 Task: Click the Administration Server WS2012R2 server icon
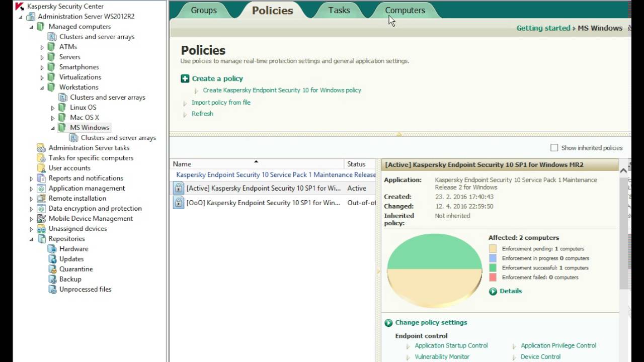tap(31, 17)
